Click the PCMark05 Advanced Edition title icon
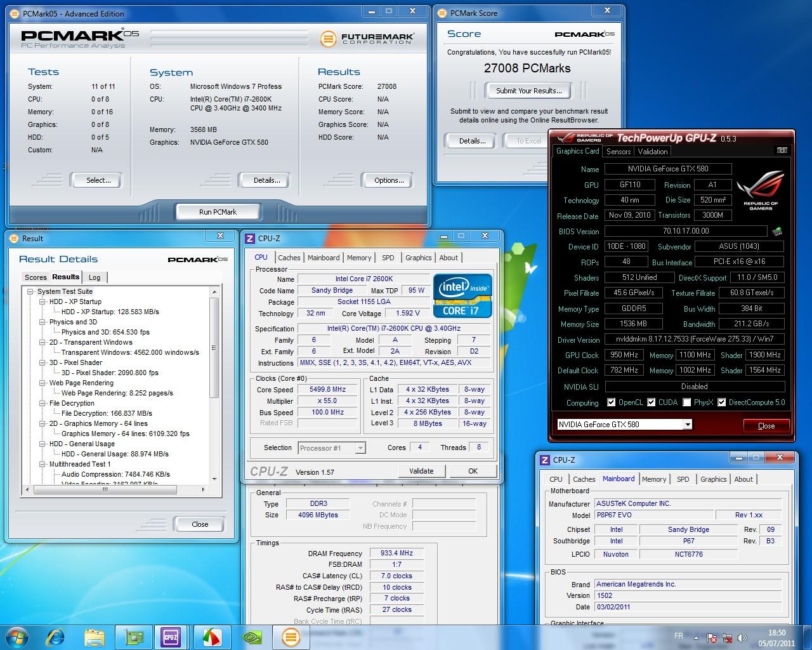 (x=15, y=13)
